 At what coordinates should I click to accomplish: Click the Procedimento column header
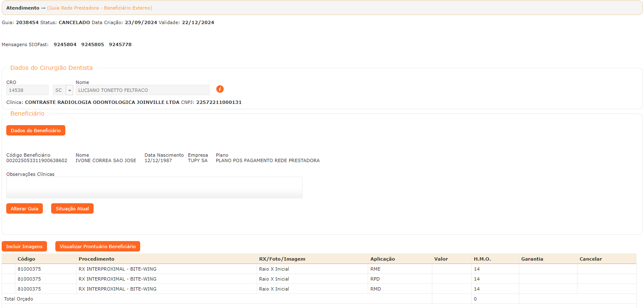[x=96, y=259]
